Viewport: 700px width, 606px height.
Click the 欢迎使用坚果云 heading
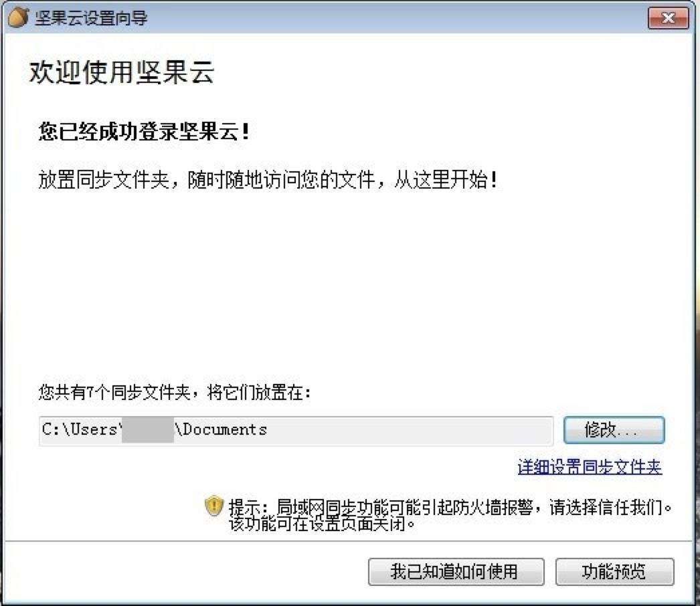121,72
